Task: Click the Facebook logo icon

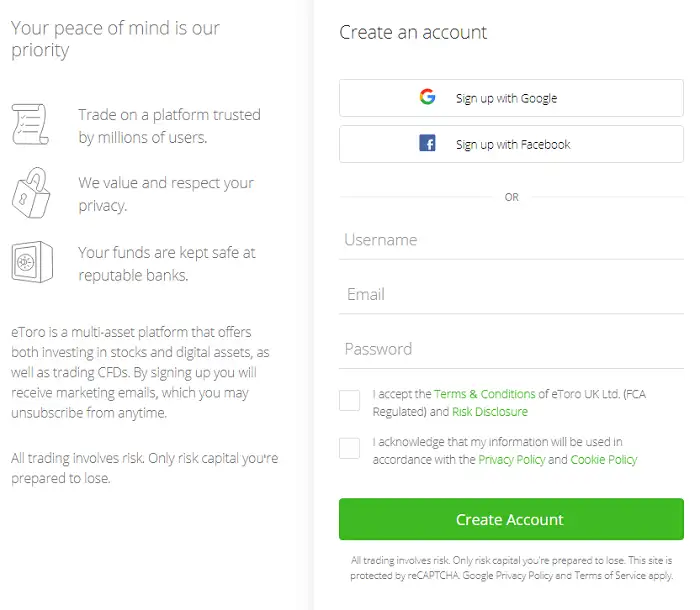Action: (427, 144)
